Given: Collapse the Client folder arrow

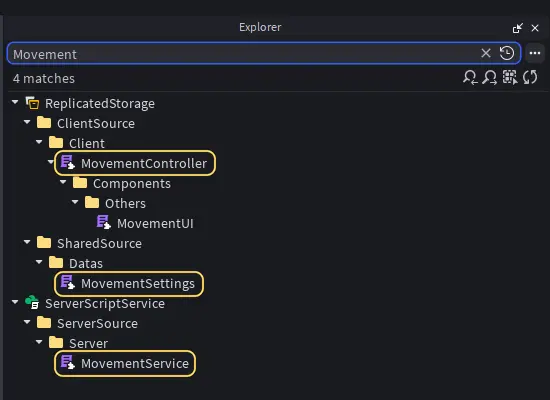Looking at the screenshot, I should (39, 142).
